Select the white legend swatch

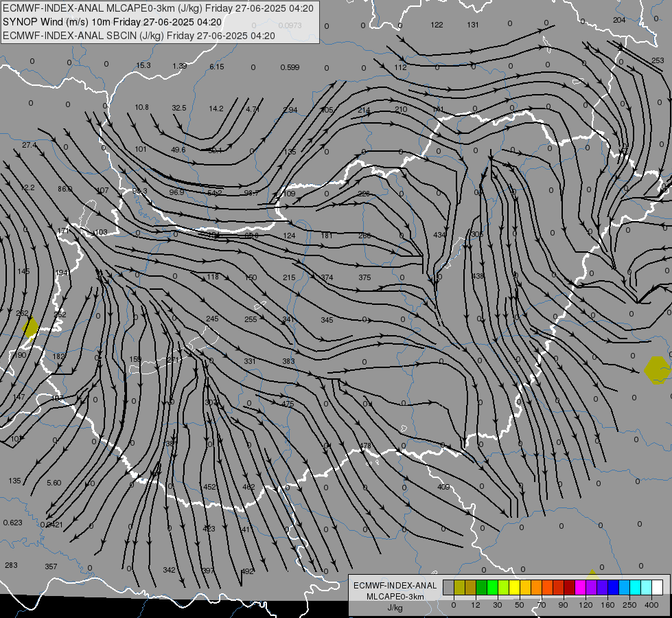[657, 587]
